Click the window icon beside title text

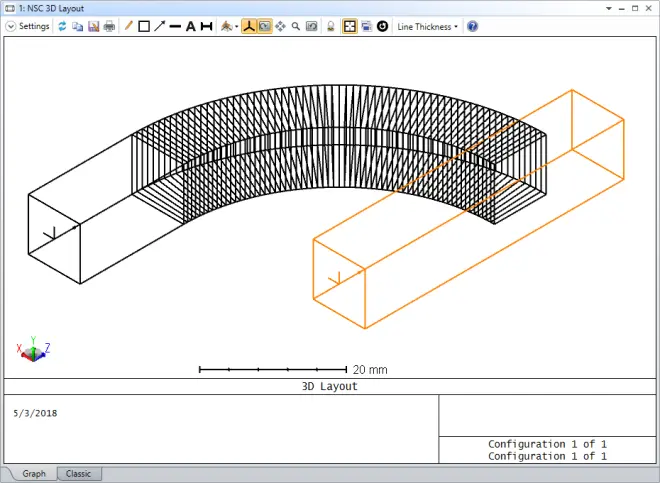point(10,8)
